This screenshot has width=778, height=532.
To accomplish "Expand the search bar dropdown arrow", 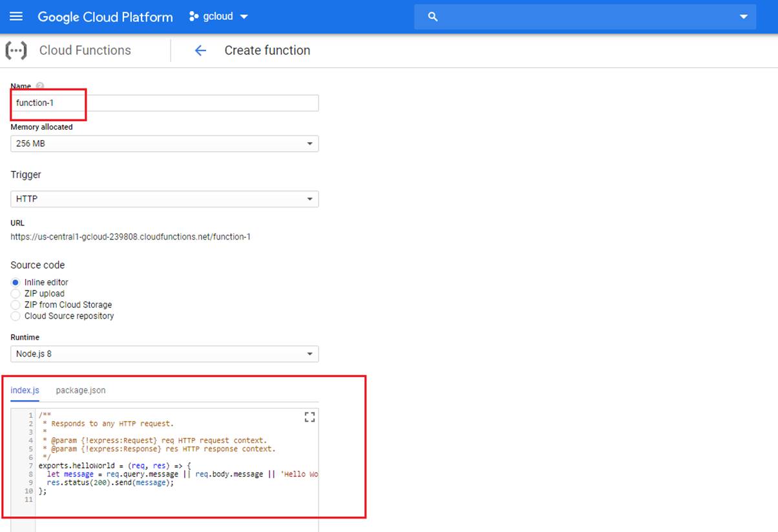I will tap(743, 17).
